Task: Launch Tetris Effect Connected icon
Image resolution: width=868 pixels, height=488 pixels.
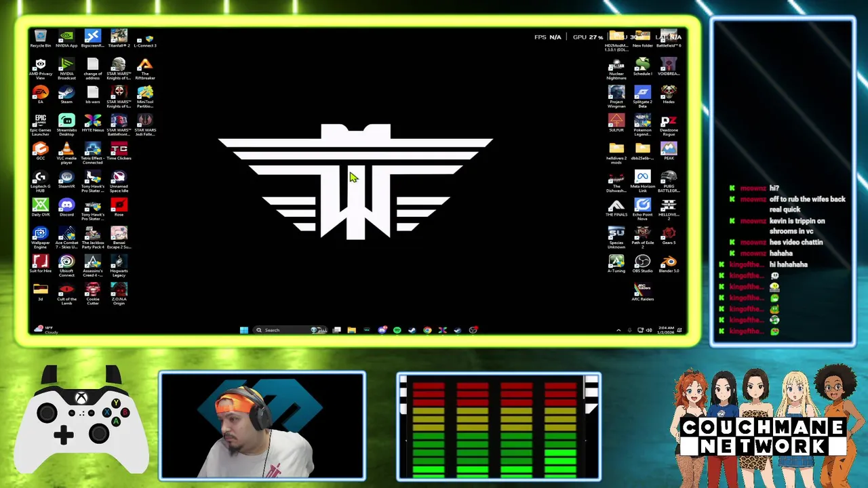Action: [x=93, y=153]
